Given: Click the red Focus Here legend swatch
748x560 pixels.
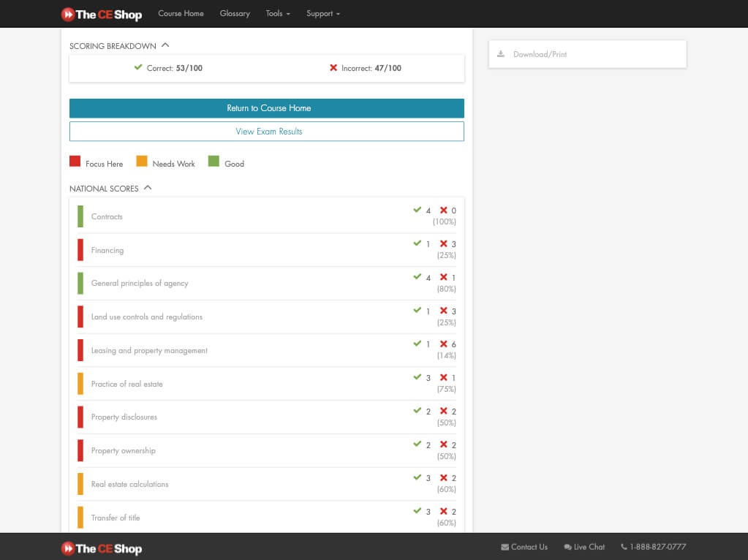Looking at the screenshot, I should point(75,162).
